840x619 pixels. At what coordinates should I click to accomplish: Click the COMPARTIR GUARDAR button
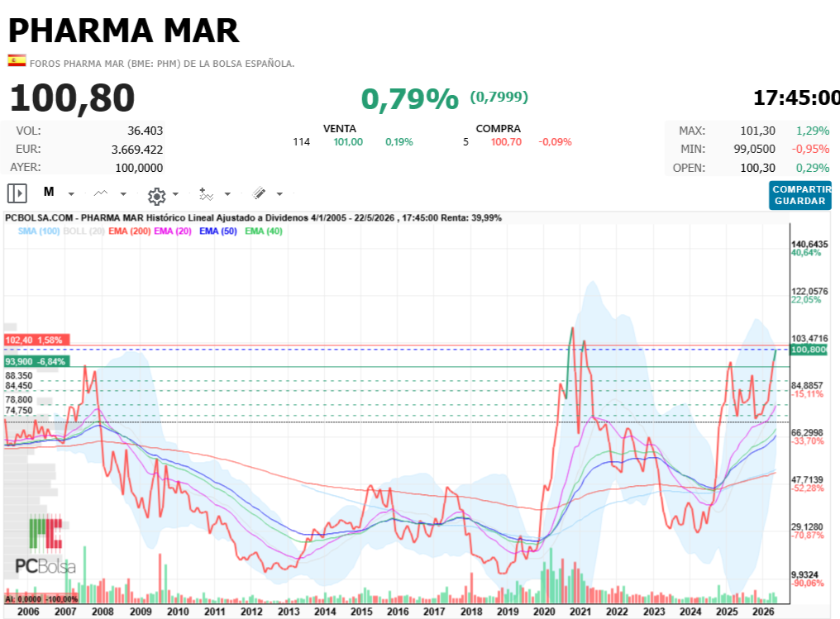[x=799, y=195]
